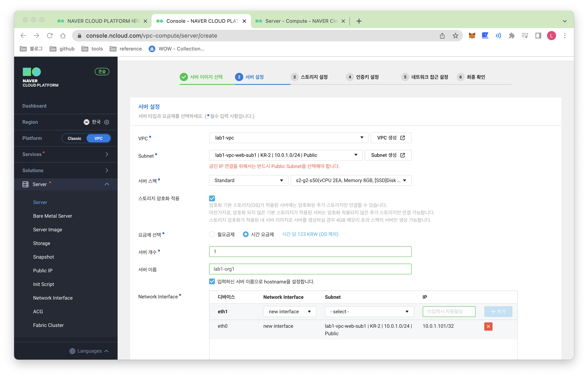The image size is (588, 377).
Task: Open the lab1-vpc VPC dropdown
Action: [288, 138]
